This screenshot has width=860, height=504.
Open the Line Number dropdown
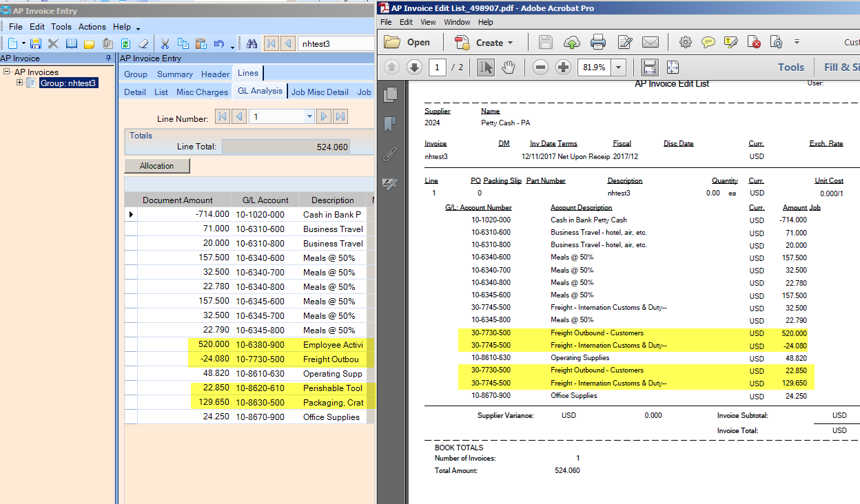[x=309, y=117]
